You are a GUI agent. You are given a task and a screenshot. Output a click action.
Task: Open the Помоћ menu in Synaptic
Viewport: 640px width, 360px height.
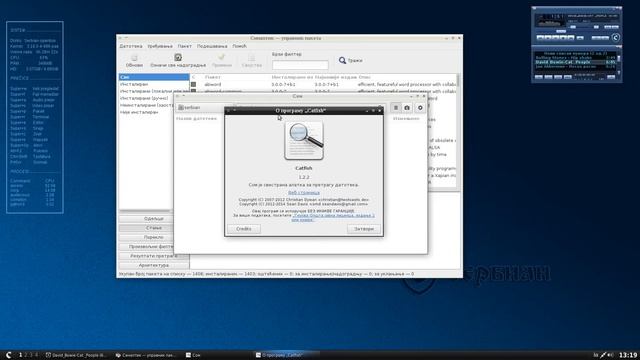pos(240,46)
